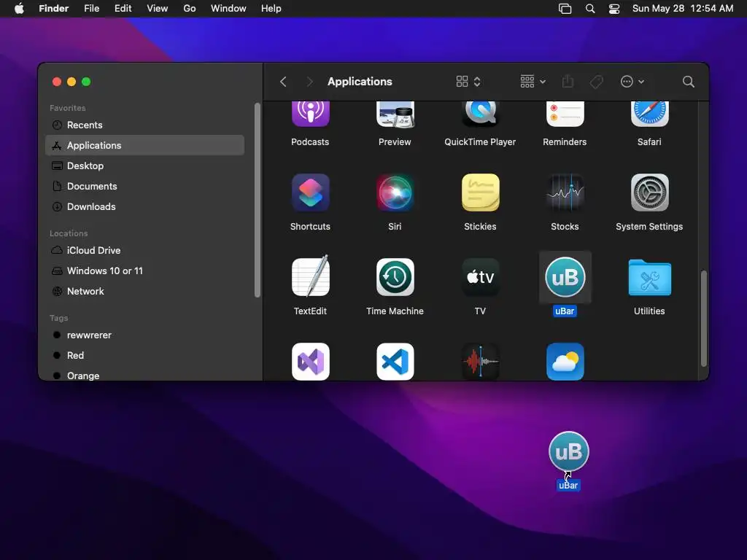The image size is (747, 560).
Task: Open Recents in the sidebar
Action: (x=145, y=125)
